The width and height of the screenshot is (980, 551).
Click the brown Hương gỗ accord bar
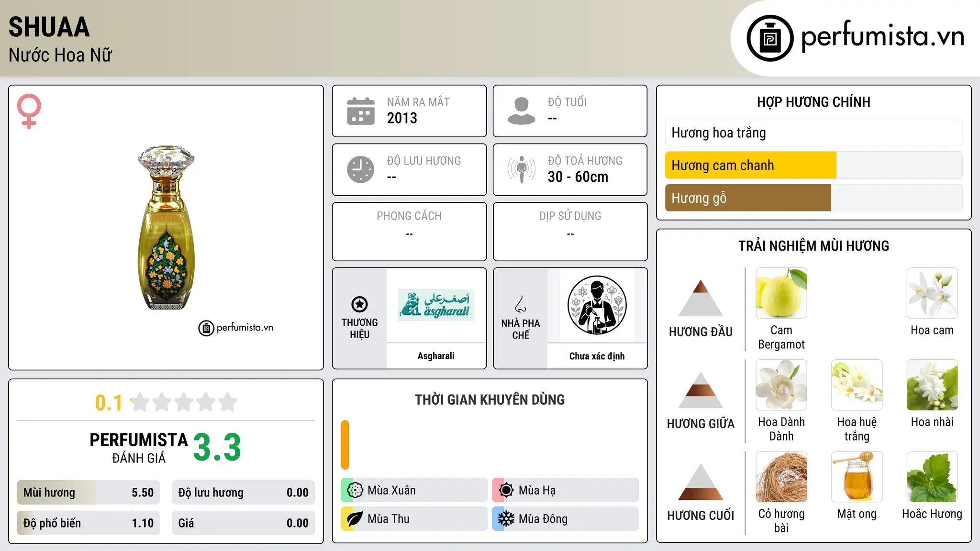(748, 198)
